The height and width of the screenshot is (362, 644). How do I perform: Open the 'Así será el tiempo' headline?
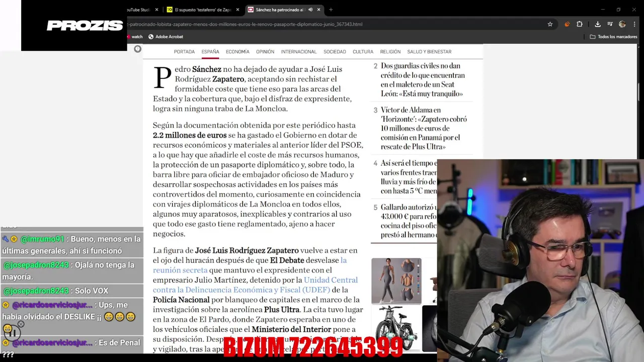coord(409,177)
